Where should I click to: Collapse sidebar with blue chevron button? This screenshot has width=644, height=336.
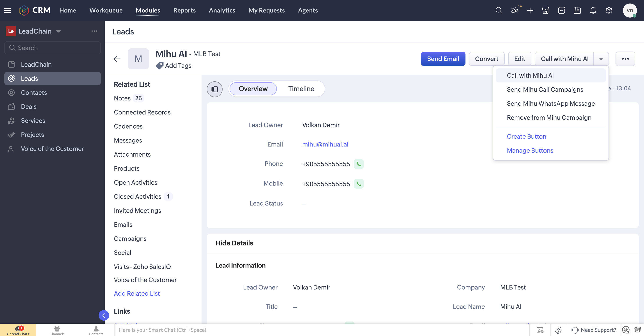coord(104,315)
